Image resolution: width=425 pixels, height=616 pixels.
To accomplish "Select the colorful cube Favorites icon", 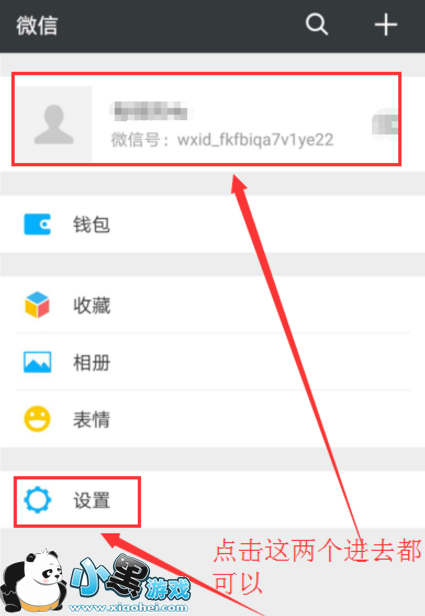I will tap(37, 304).
